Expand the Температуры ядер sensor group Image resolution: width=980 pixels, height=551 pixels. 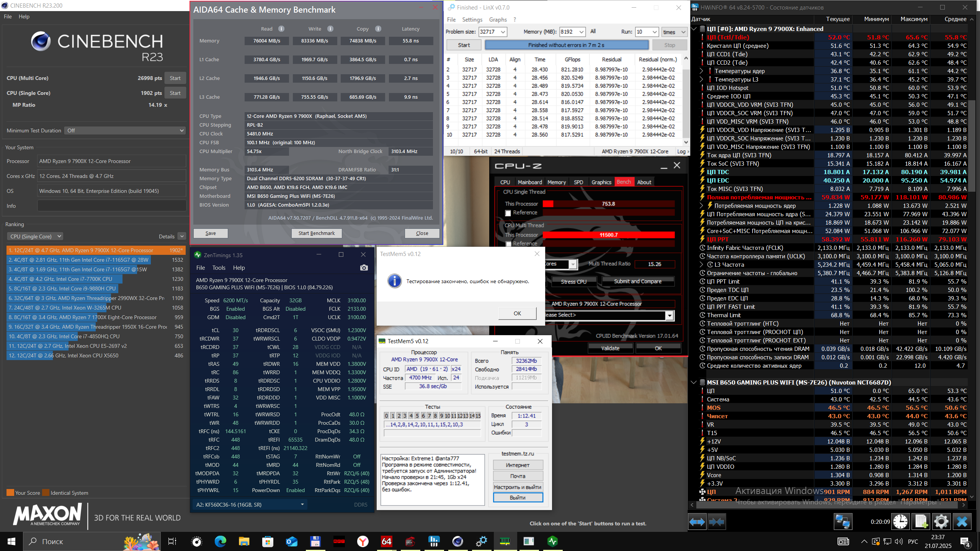(701, 71)
